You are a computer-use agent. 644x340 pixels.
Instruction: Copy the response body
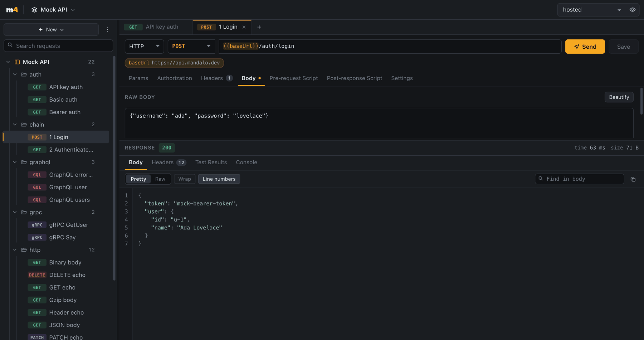click(x=633, y=179)
